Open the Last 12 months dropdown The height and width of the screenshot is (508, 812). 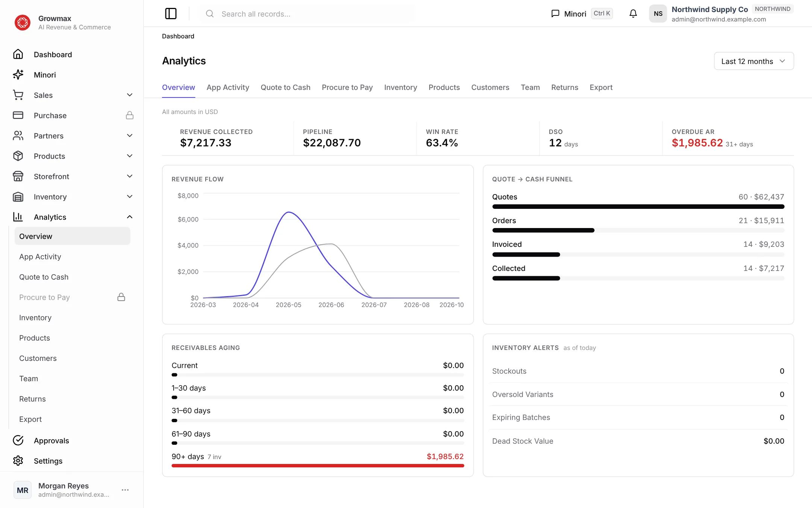coord(754,61)
